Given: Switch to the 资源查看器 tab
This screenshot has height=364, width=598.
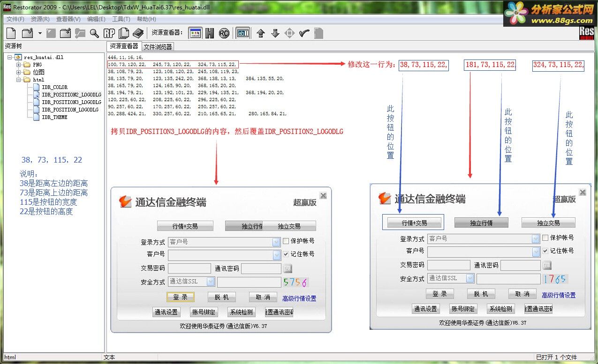Looking at the screenshot, I should pos(124,46).
